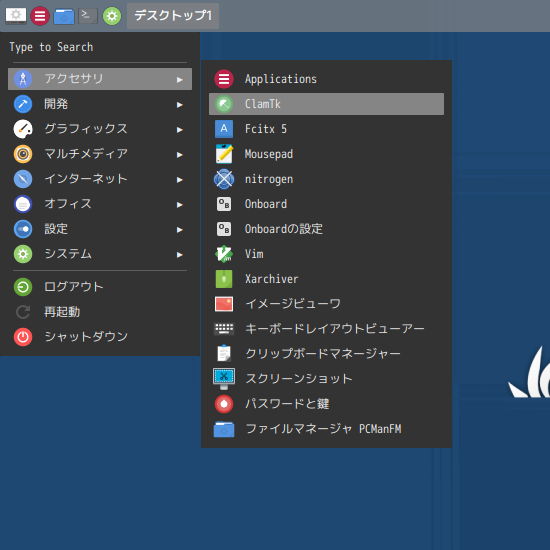Image resolution: width=550 pixels, height=550 pixels.
Task: Click the マルチメディア disc icon
Action: (23, 154)
